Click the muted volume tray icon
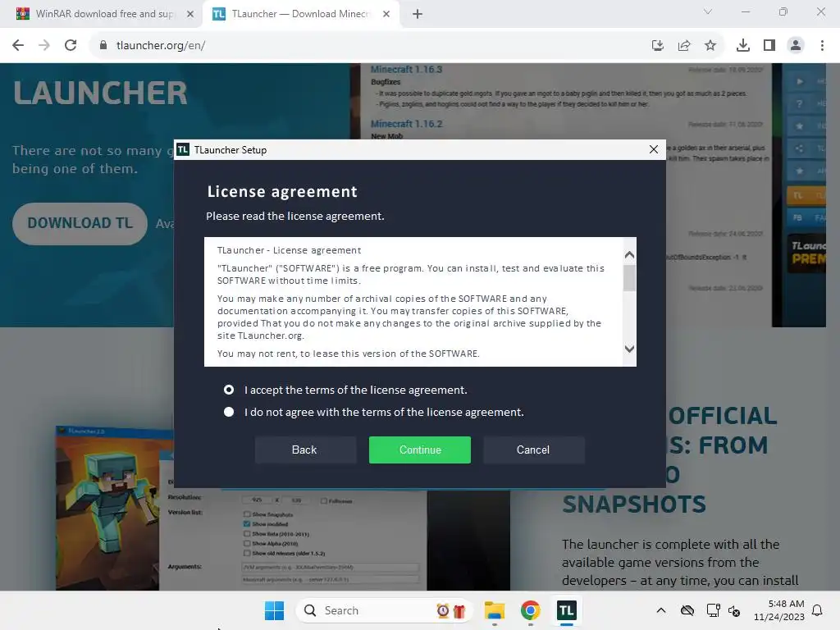The height and width of the screenshot is (630, 840). coord(734,610)
